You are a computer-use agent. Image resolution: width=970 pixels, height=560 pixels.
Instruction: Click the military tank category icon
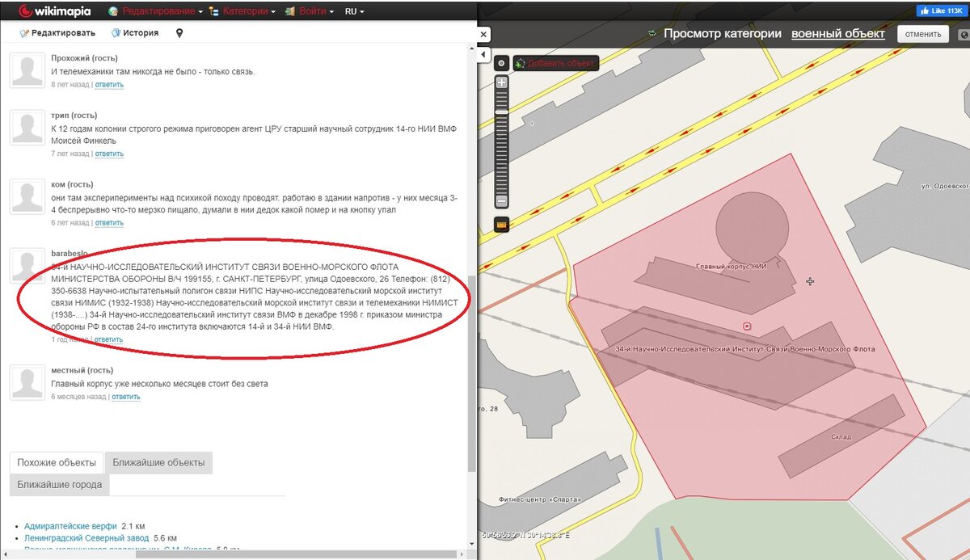pos(652,34)
